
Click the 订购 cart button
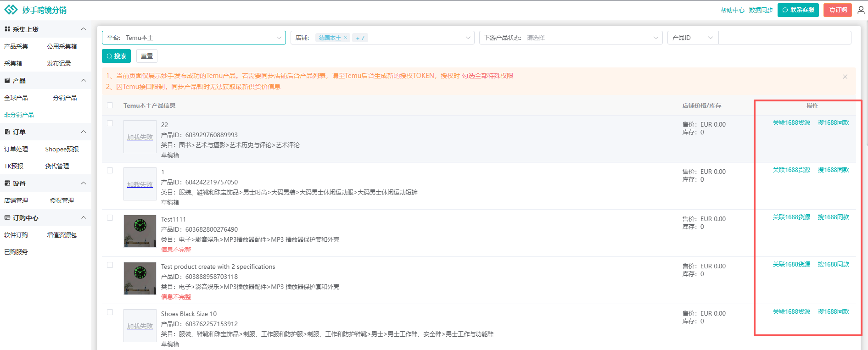(x=837, y=10)
